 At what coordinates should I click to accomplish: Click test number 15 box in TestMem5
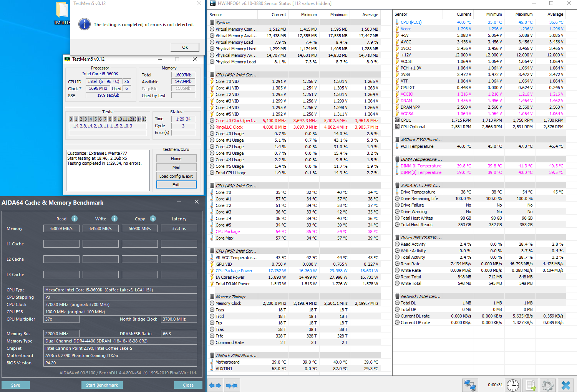point(144,119)
